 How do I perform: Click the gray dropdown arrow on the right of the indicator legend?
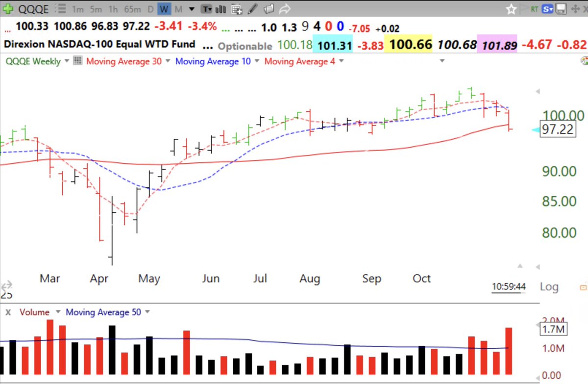click(442, 61)
